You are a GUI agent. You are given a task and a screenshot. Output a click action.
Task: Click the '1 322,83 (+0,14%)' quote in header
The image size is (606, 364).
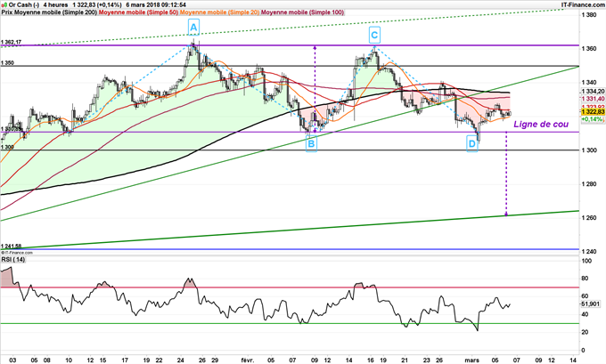[x=97, y=5]
